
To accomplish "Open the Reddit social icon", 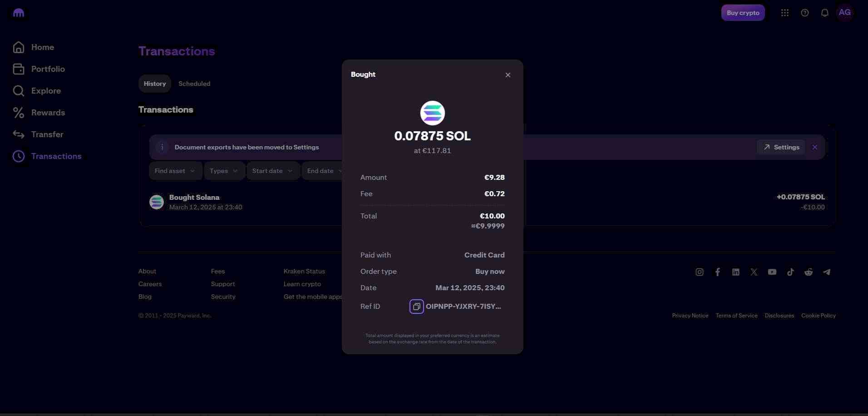I will pos(809,272).
